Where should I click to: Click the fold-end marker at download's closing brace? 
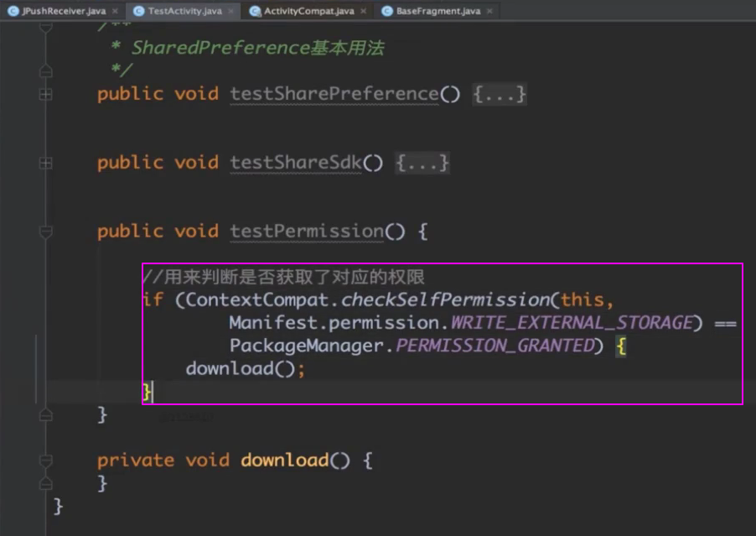coord(46,482)
